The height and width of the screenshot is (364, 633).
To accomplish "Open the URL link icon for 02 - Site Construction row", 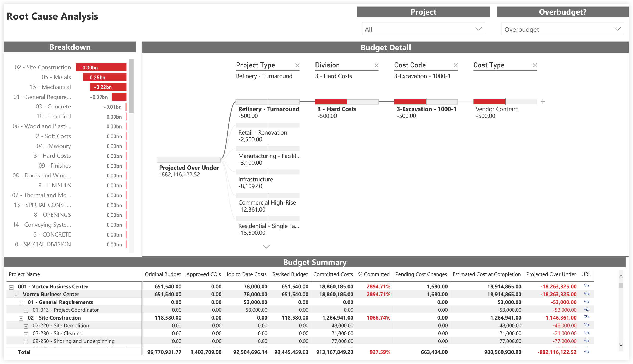I will [586, 317].
